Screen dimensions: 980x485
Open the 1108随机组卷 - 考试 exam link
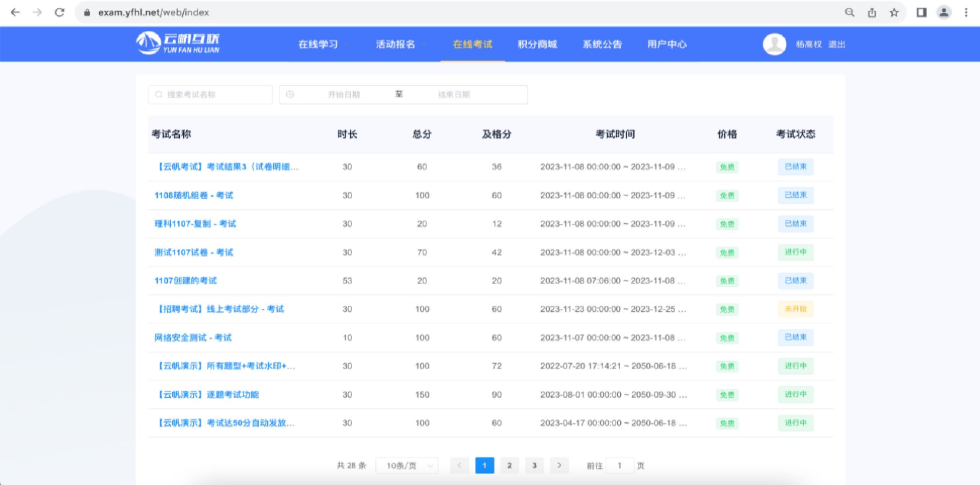pyautogui.click(x=193, y=195)
